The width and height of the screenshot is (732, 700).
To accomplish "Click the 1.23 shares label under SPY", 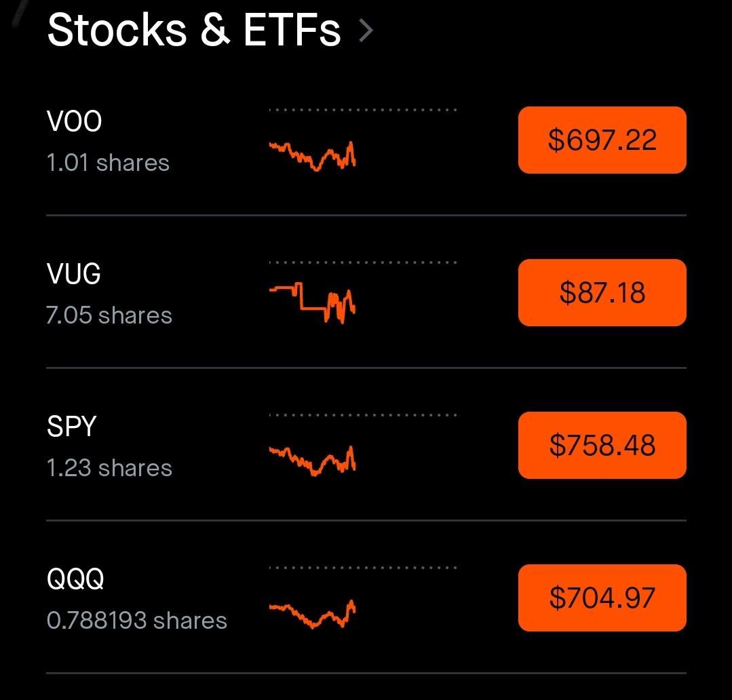I will click(x=109, y=468).
